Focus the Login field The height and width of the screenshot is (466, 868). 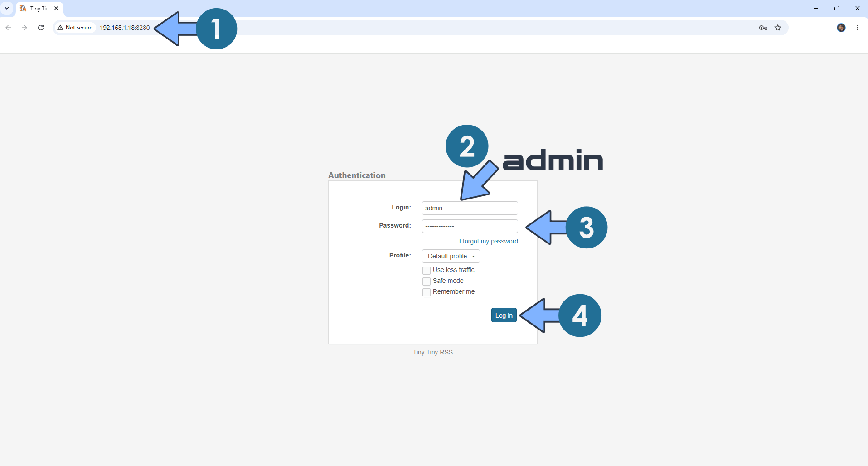tap(470, 208)
